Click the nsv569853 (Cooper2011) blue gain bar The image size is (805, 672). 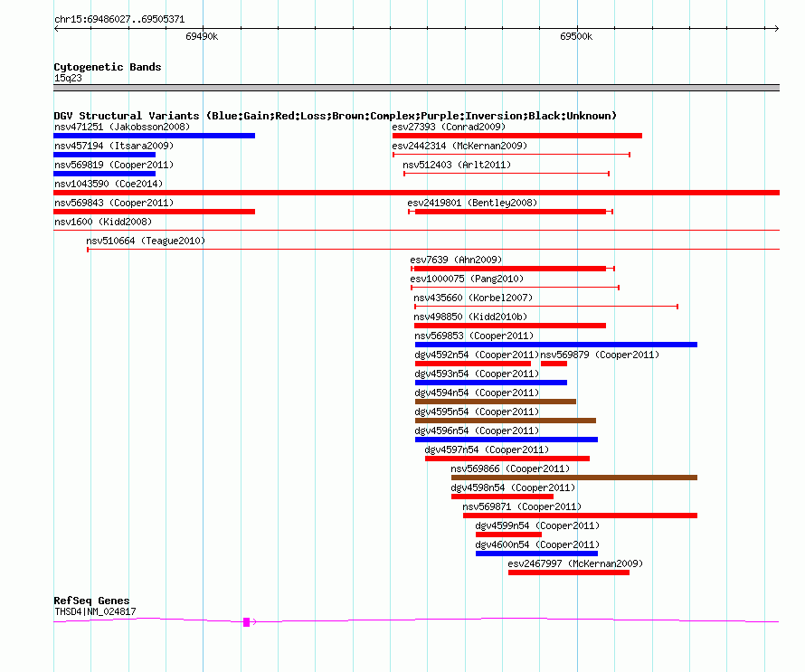pos(556,345)
